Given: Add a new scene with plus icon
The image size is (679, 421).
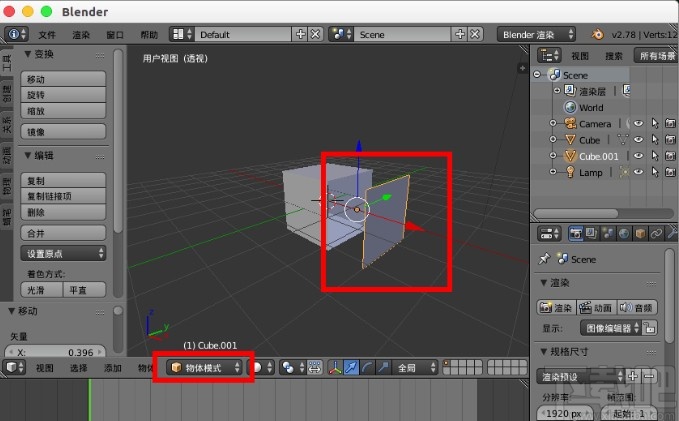Looking at the screenshot, I should pos(459,34).
